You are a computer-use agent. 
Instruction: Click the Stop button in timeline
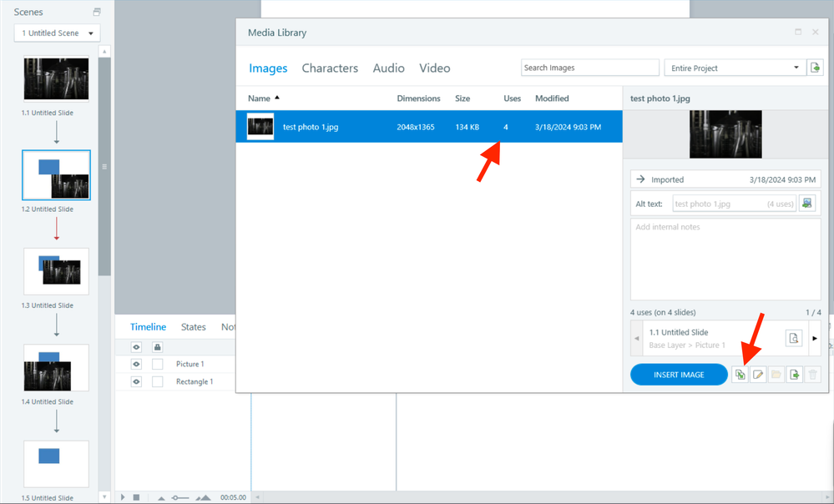click(x=136, y=497)
